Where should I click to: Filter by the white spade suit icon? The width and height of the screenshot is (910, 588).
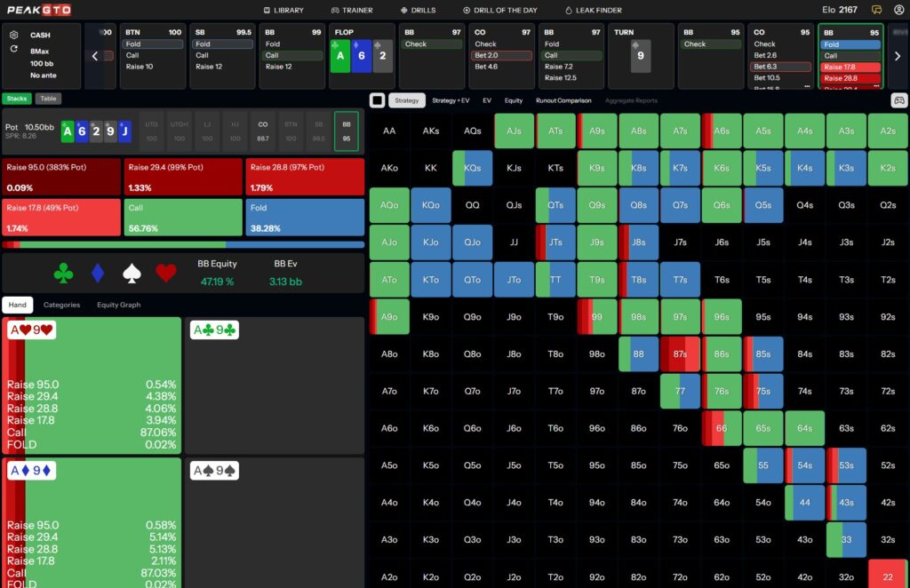[x=132, y=274]
